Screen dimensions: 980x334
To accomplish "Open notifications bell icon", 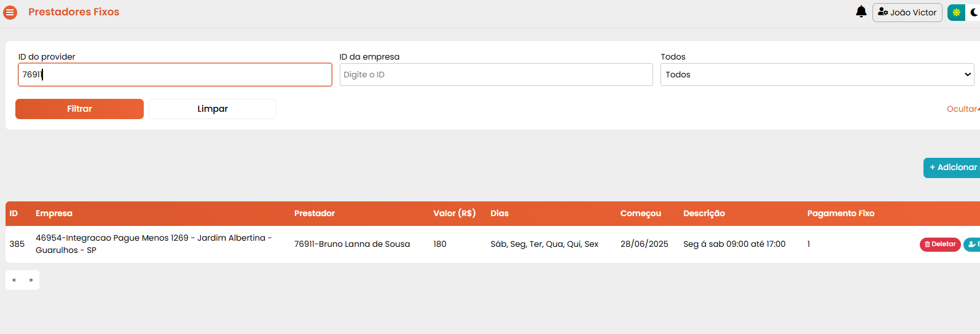I will pyautogui.click(x=861, y=12).
